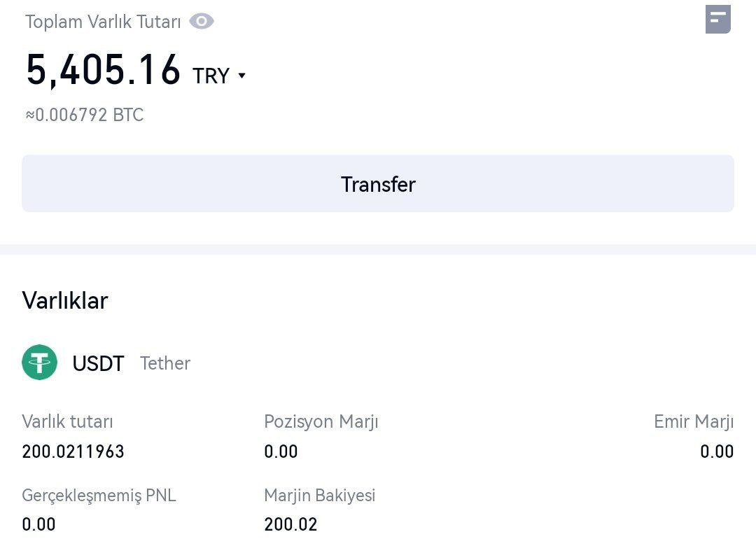Click the Pozisyon Marjı label

pos(321,421)
